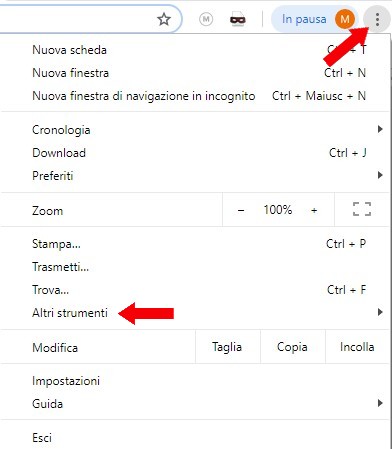The image size is (392, 449).
Task: Click the gray circled M extension icon
Action: pos(206,19)
